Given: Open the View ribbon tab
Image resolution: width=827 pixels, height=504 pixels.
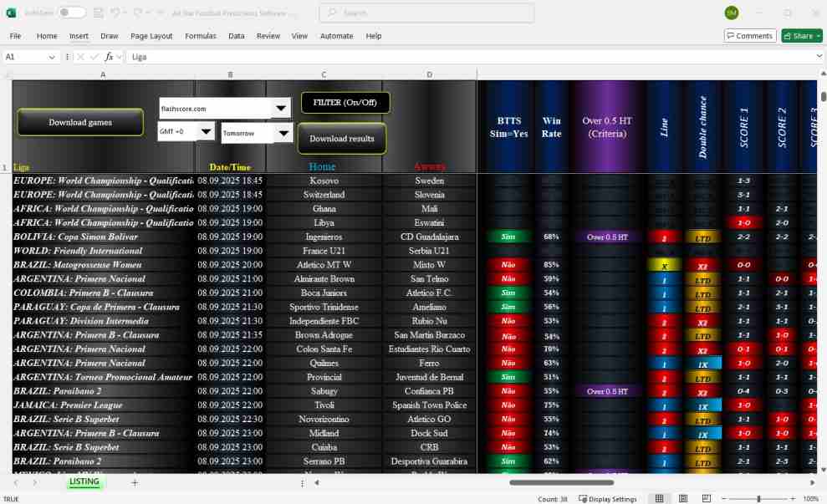Looking at the screenshot, I should 299,36.
